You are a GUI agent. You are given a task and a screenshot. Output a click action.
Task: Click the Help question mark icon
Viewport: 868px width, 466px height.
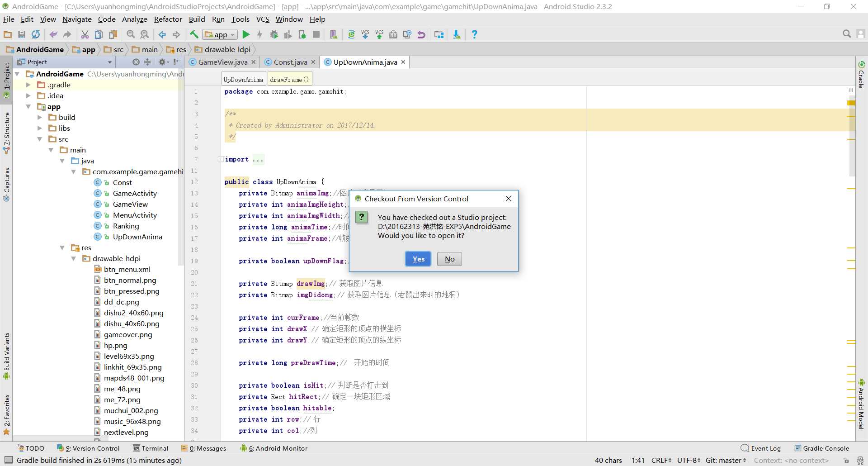(x=474, y=34)
